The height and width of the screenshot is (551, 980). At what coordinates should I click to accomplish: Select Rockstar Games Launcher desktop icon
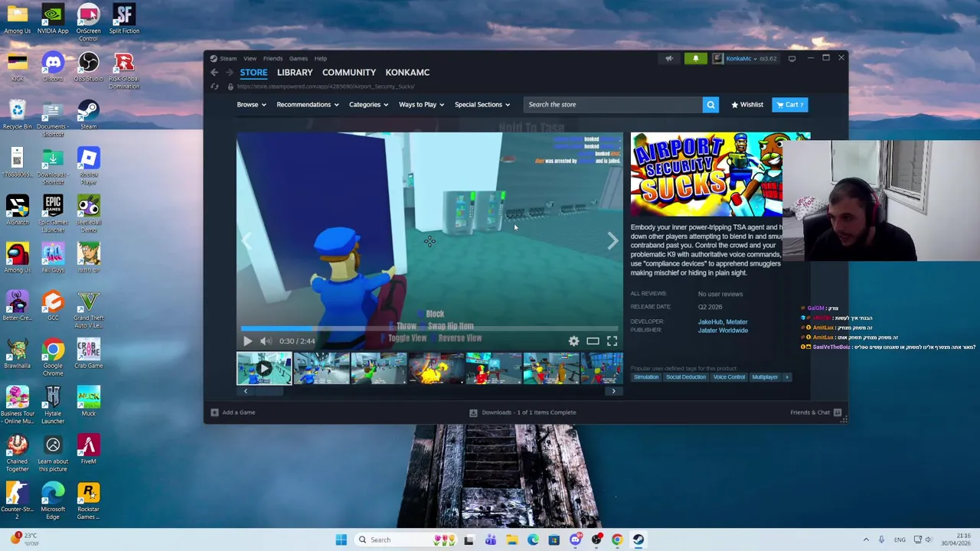click(88, 500)
